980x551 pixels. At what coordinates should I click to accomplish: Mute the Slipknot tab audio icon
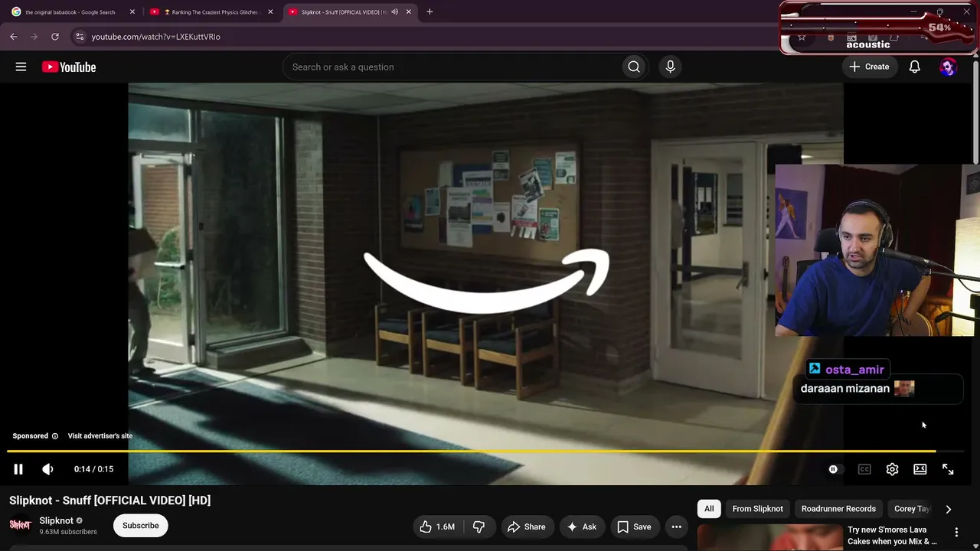tap(395, 12)
